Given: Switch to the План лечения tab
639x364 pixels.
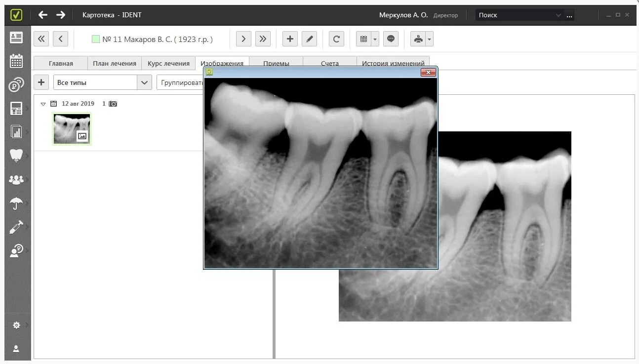Looking at the screenshot, I should (x=115, y=63).
